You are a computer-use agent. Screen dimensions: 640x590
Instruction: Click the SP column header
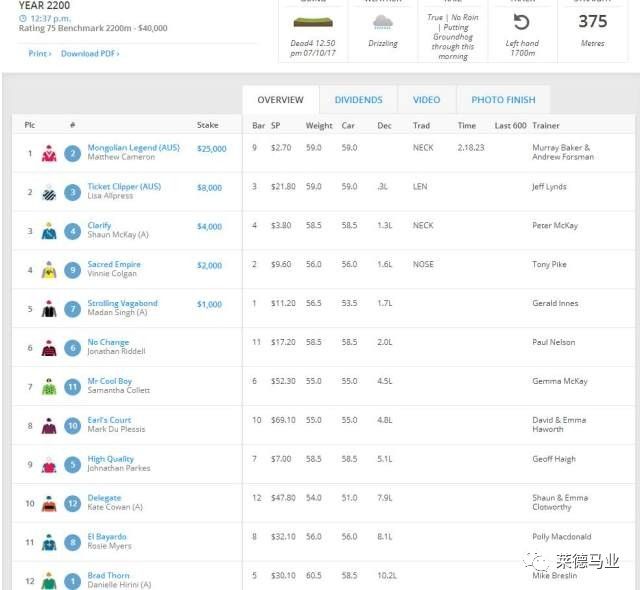coord(276,126)
